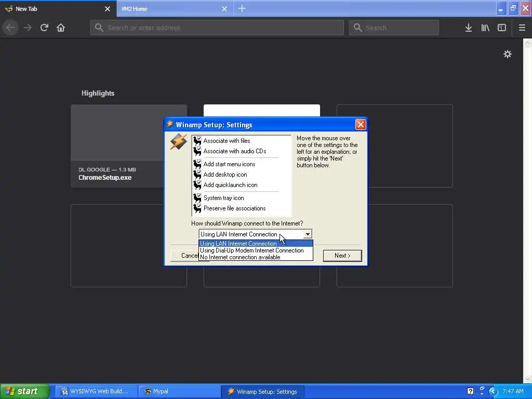The image size is (532, 399).
Task: Click the Next button in Winamp Setup
Action: point(342,256)
